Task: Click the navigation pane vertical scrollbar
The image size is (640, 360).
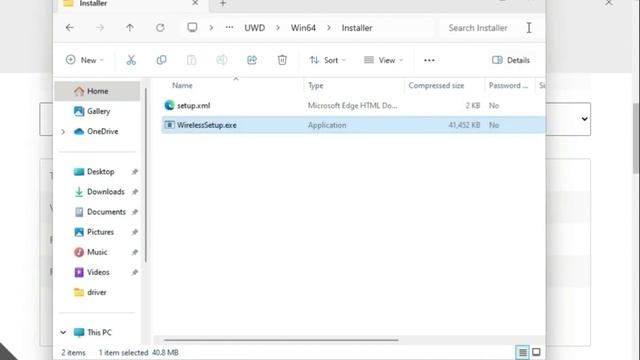Action: [x=146, y=176]
